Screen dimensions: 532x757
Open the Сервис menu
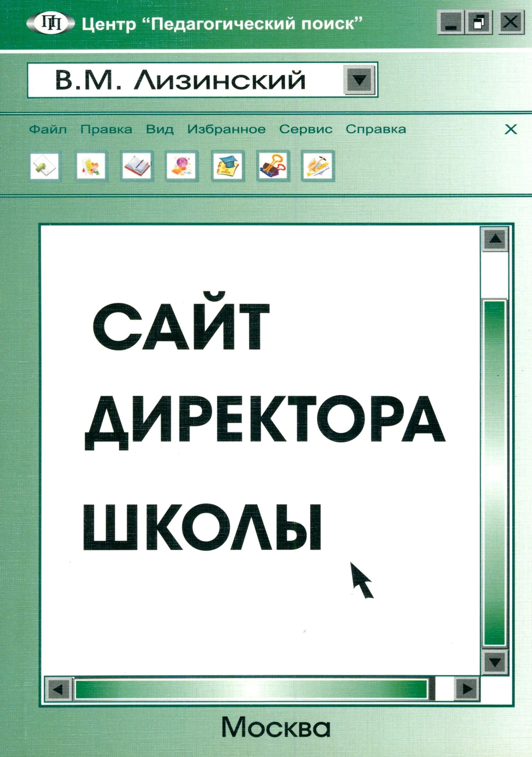pos(306,130)
